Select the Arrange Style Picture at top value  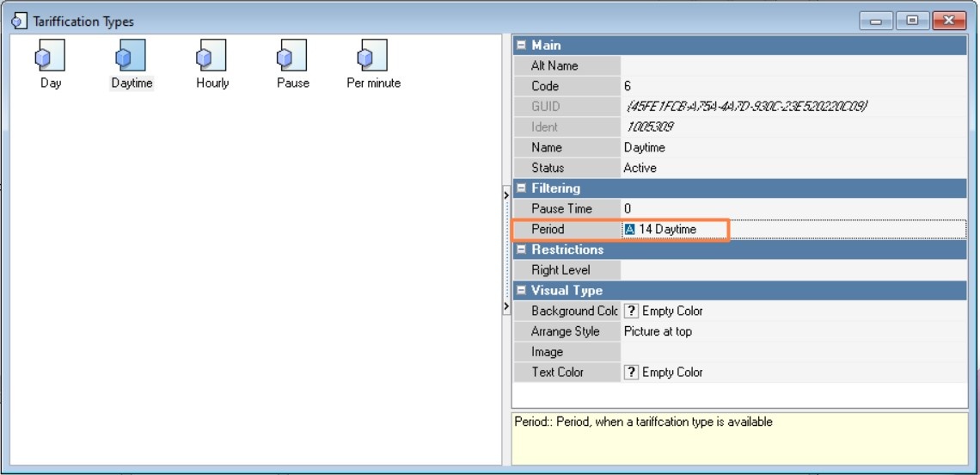(x=791, y=331)
